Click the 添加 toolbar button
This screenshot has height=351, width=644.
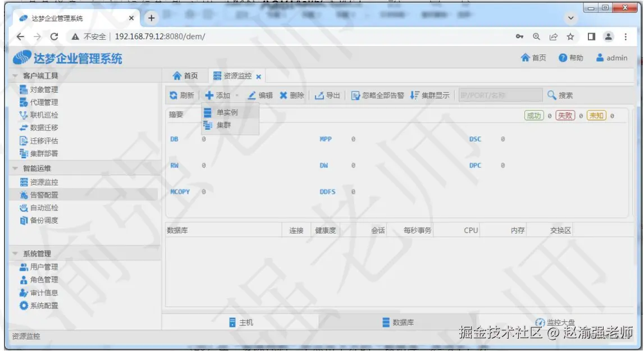218,95
